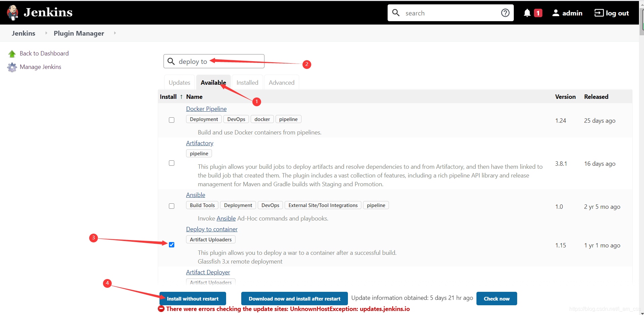Expand the Plugin Manager breadcrumb chevron

coord(115,33)
